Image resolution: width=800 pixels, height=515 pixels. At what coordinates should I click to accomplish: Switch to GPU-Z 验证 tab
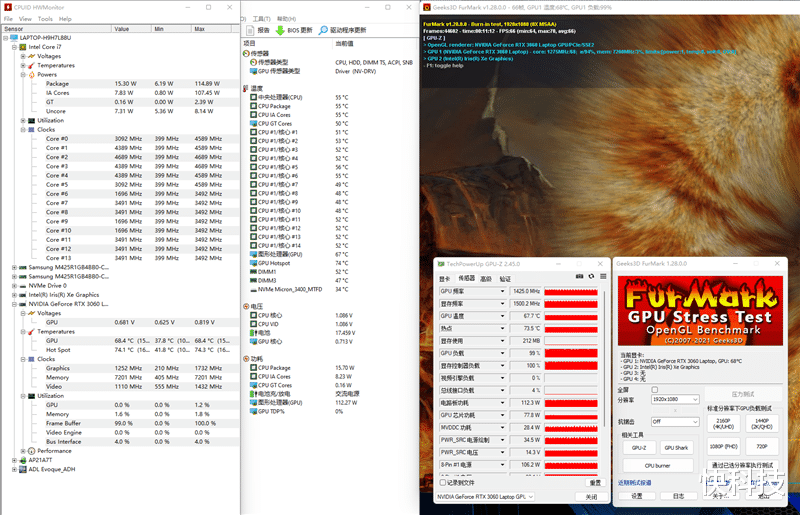[x=505, y=279]
